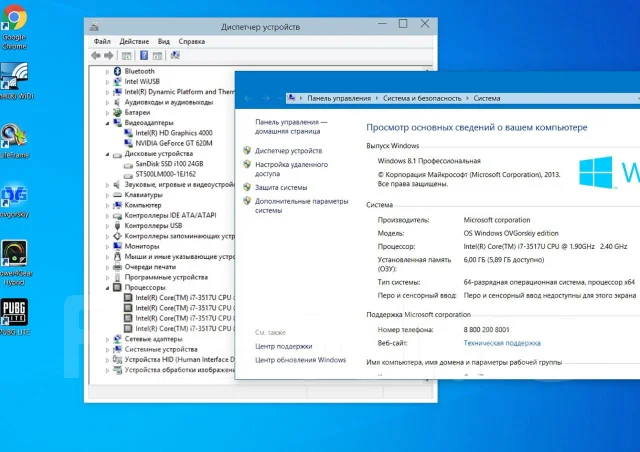Click the shield icon beside Диспетчер устройств link

(x=247, y=150)
